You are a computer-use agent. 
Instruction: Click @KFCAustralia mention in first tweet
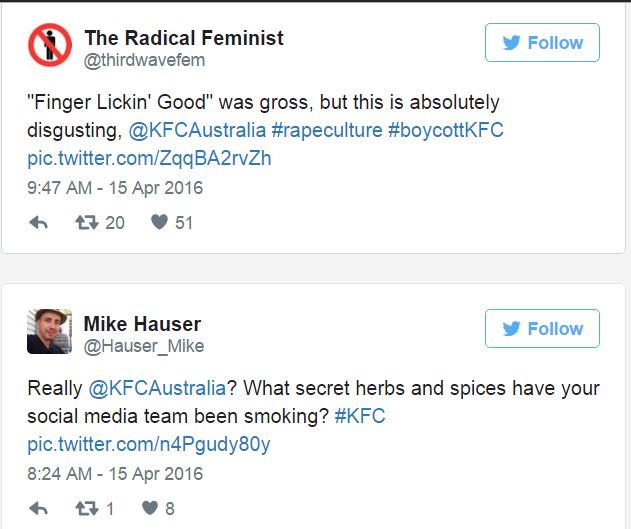pyautogui.click(x=197, y=130)
